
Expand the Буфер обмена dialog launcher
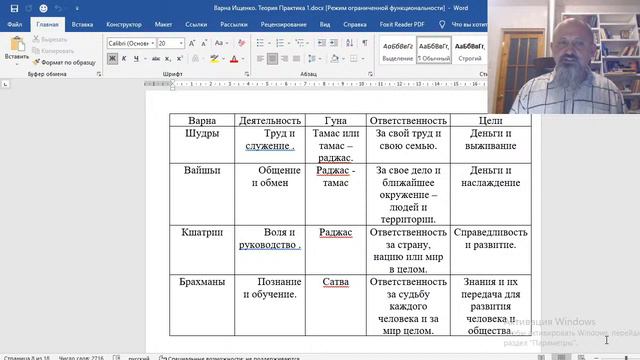(x=99, y=74)
